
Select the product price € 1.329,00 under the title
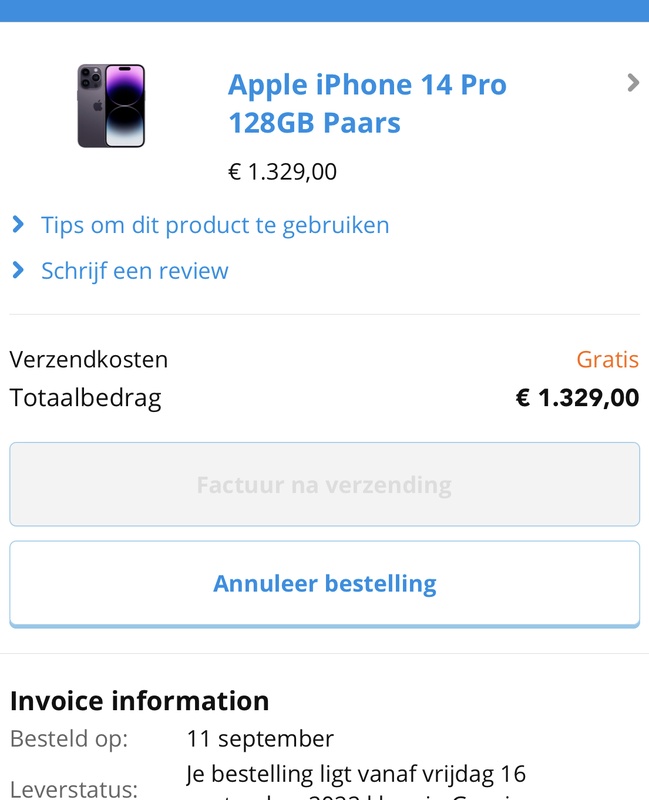click(x=283, y=172)
